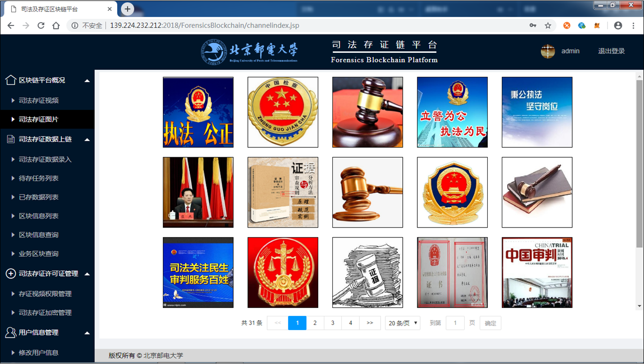Open the gavel on stacked books image

pyautogui.click(x=537, y=192)
